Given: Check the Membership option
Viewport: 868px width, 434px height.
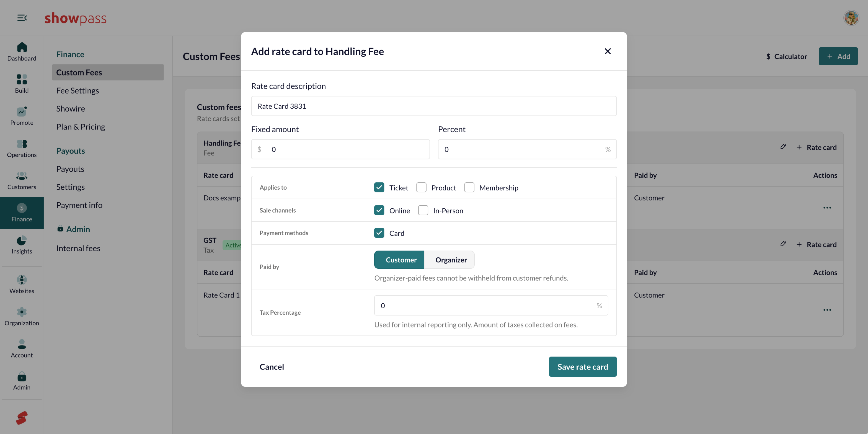Looking at the screenshot, I should point(469,187).
